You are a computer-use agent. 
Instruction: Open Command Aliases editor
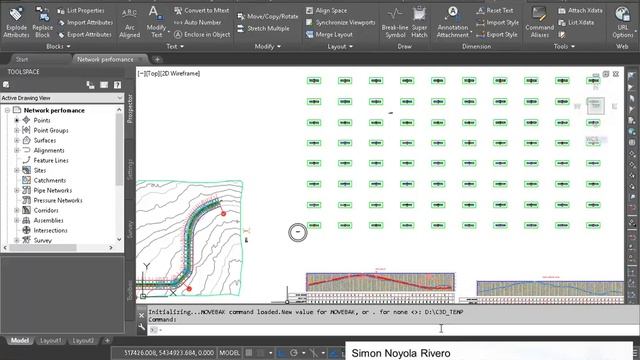pos(540,22)
